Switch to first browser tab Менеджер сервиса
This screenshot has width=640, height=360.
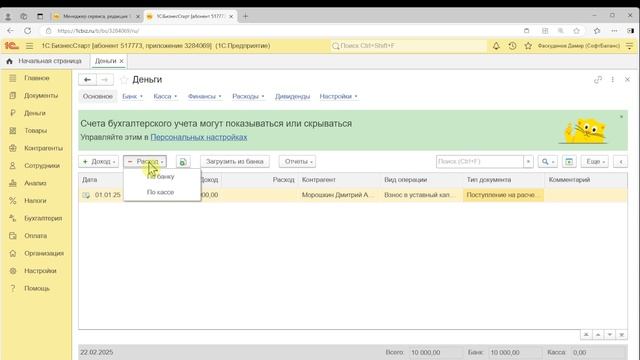click(97, 16)
